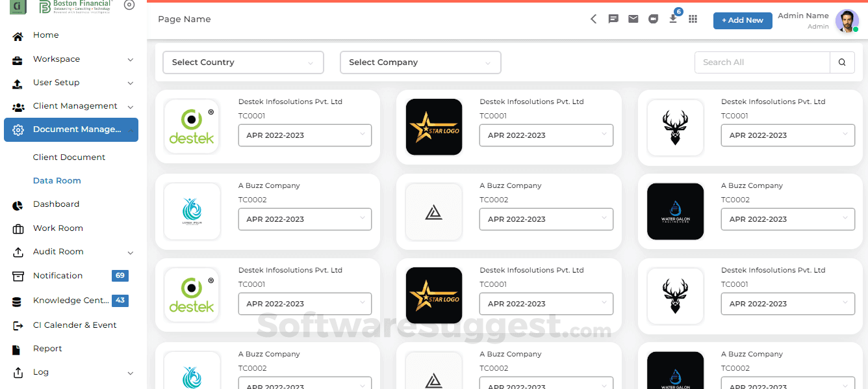Screen dimensions: 868x389
Task: Toggle the sidebar pin circle icon
Action: 129,5
